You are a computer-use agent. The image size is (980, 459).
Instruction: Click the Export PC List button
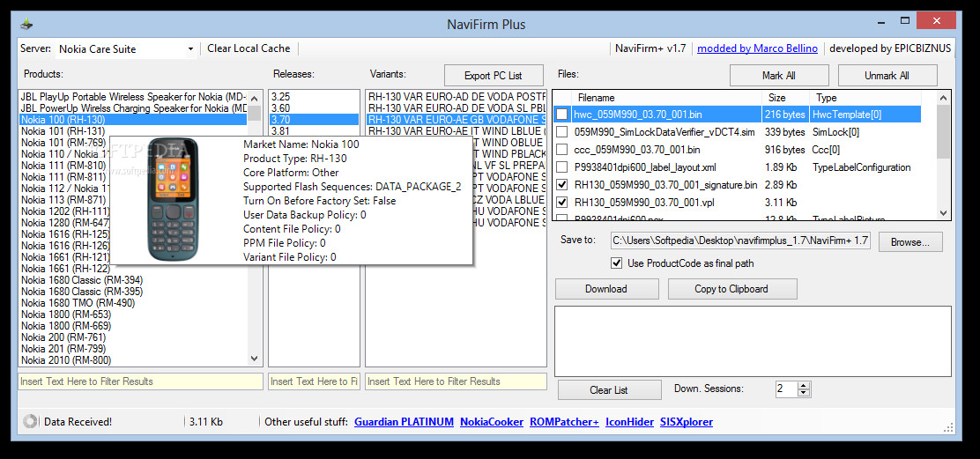click(x=494, y=76)
